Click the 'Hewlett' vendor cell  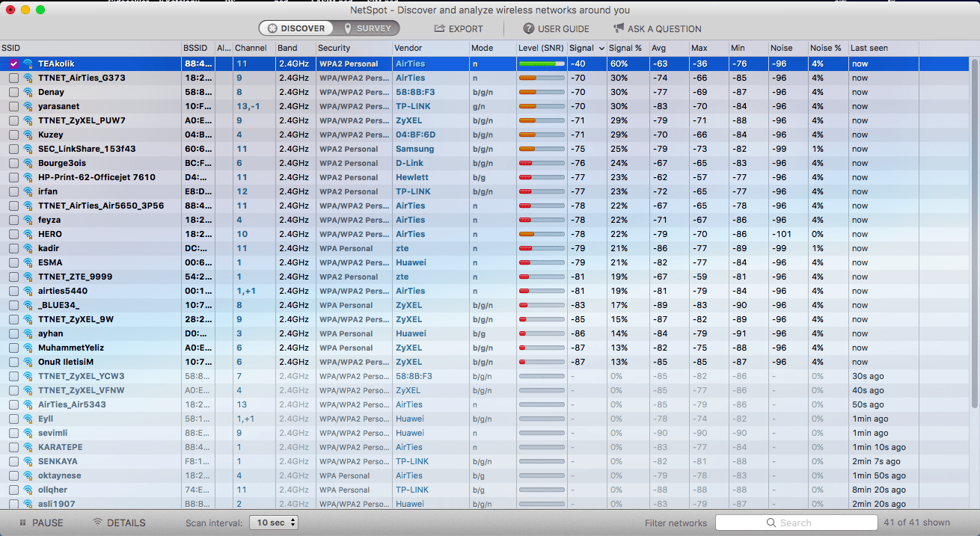(x=412, y=177)
